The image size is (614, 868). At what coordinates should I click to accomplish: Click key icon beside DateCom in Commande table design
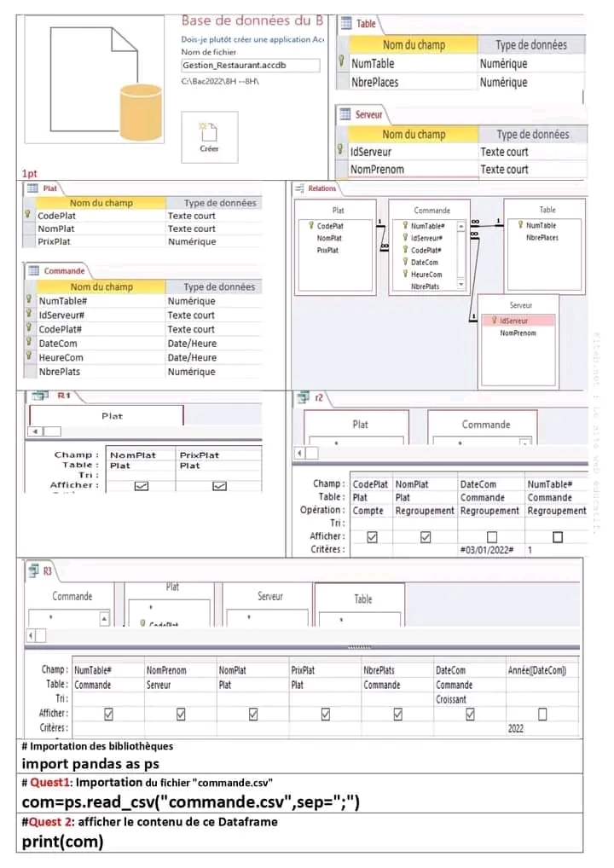pyautogui.click(x=28, y=343)
